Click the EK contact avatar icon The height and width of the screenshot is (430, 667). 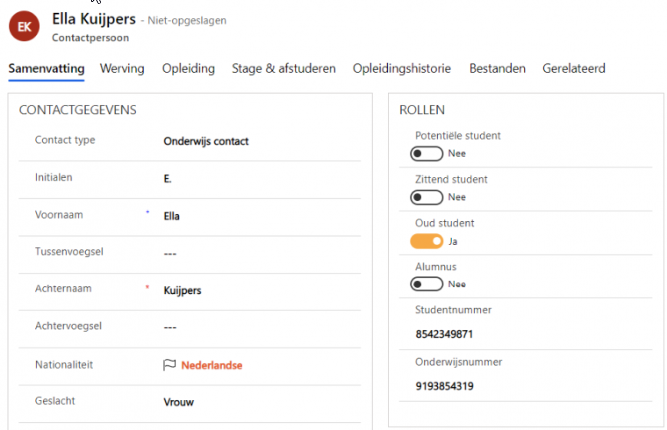pyautogui.click(x=24, y=26)
